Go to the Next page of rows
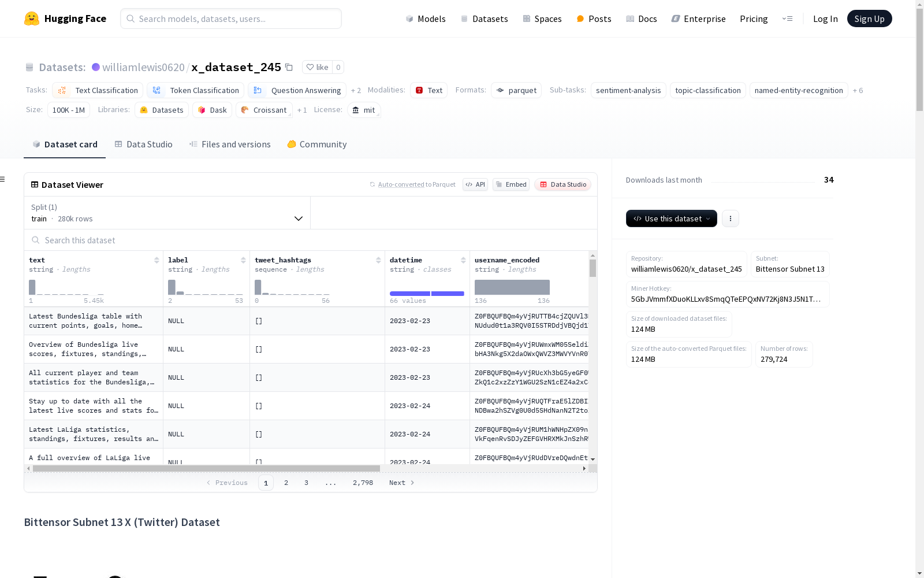This screenshot has height=578, width=924. click(x=402, y=483)
